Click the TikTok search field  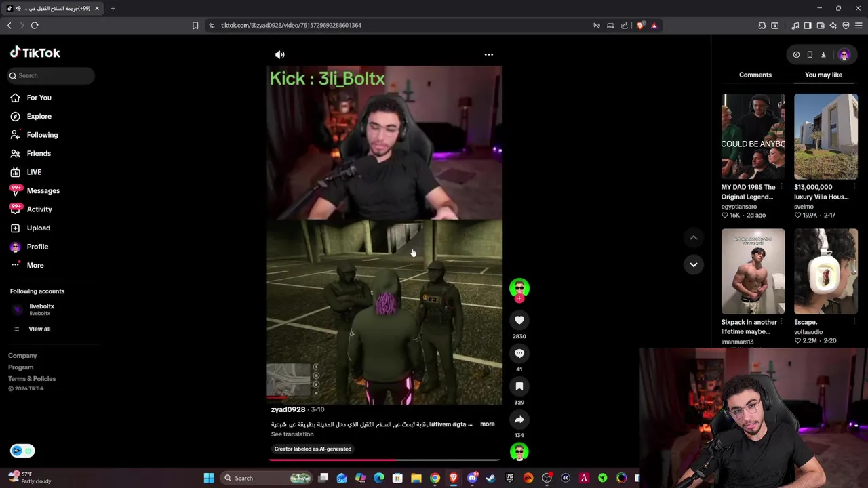(52, 75)
